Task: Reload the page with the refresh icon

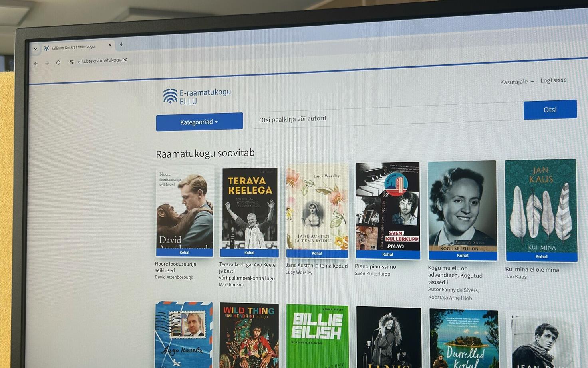Action: click(x=58, y=62)
